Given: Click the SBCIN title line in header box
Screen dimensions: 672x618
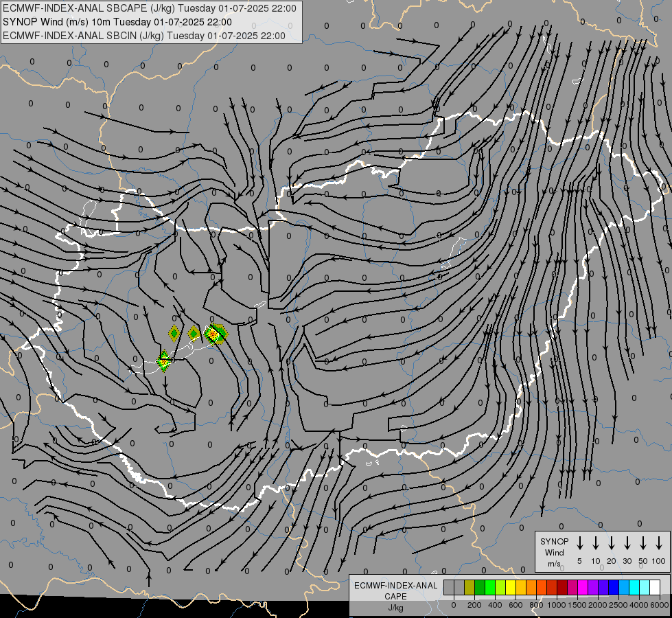Looking at the screenshot, I should click(x=143, y=36).
